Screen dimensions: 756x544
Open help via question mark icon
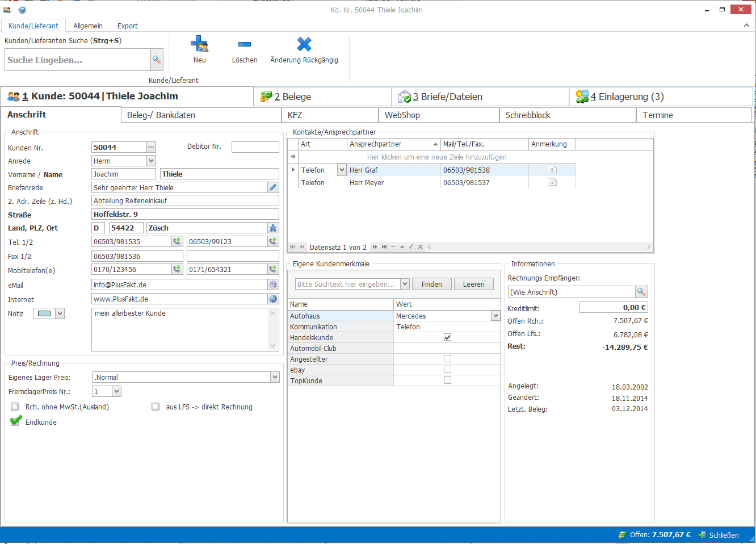[22, 10]
